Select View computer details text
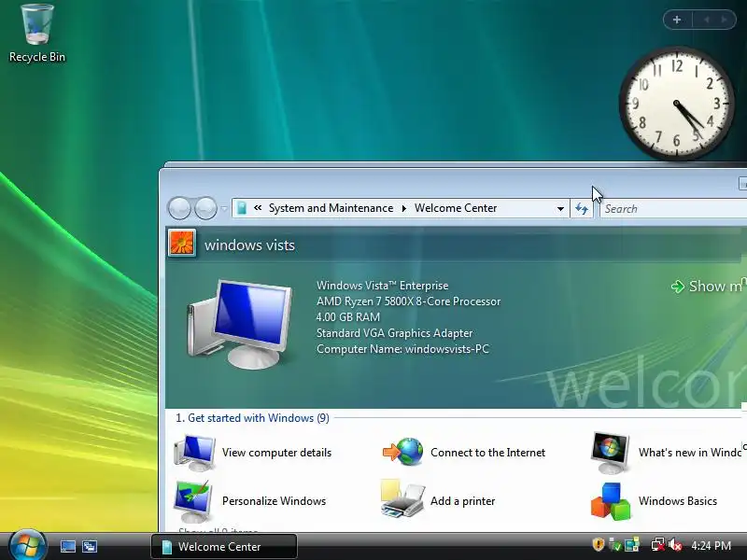The image size is (747, 560). coord(276,453)
